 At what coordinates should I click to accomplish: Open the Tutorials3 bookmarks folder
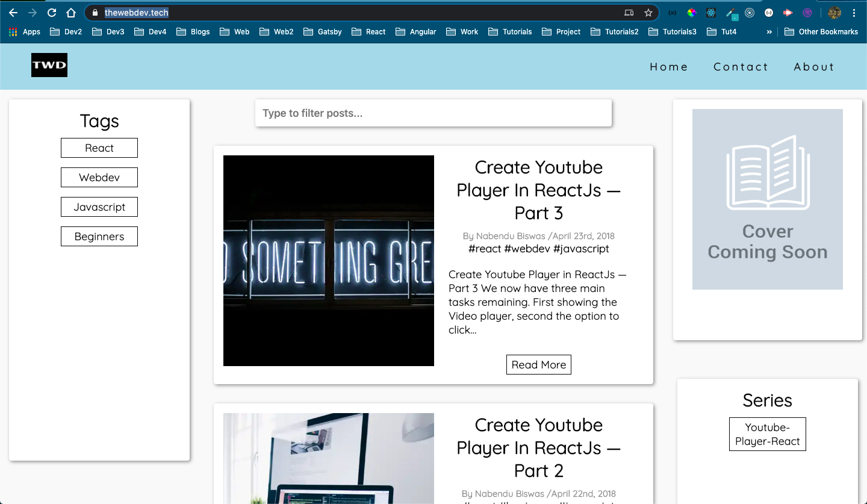[673, 32]
